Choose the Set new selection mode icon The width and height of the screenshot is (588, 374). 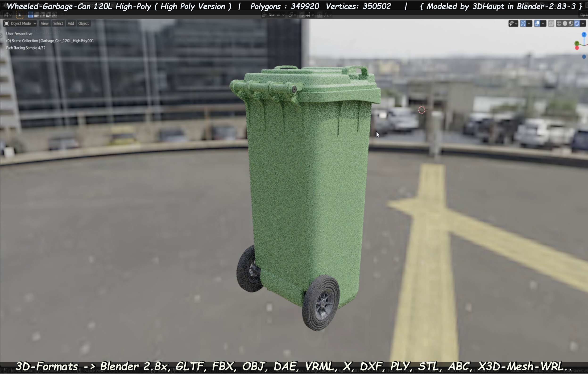30,15
